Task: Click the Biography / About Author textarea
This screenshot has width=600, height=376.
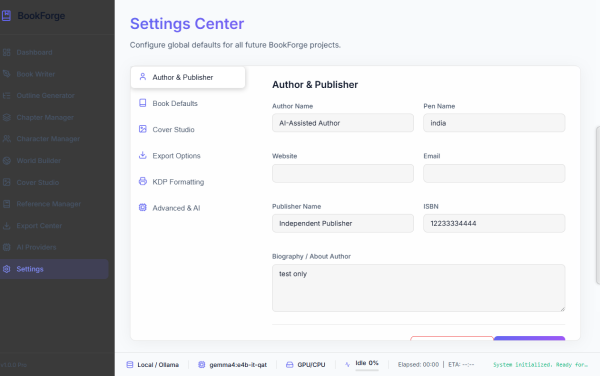Action: [x=419, y=288]
